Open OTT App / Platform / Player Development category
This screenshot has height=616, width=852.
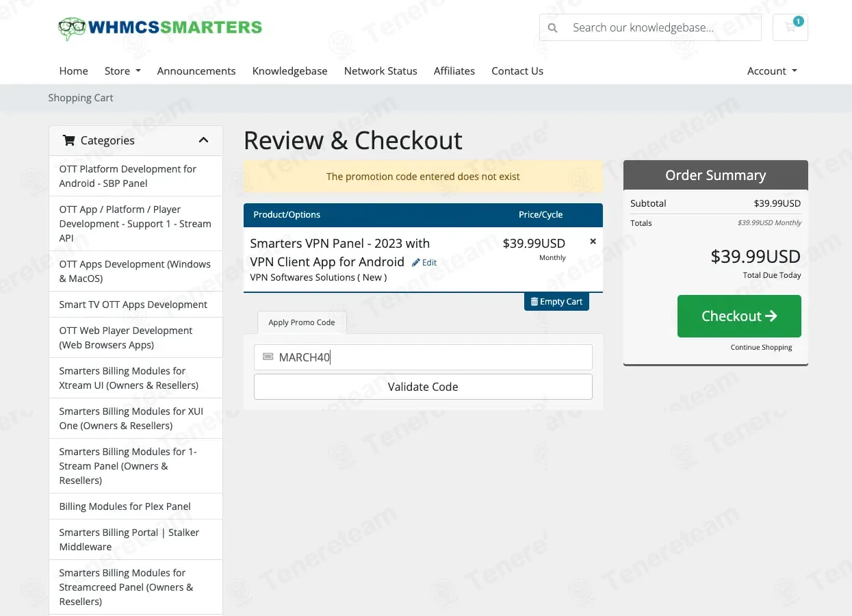(x=135, y=224)
